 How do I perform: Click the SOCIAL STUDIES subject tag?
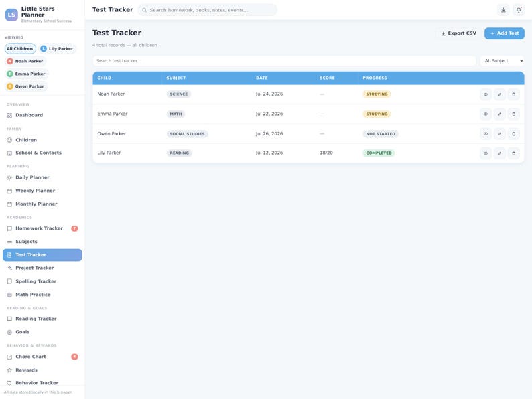pos(188,134)
